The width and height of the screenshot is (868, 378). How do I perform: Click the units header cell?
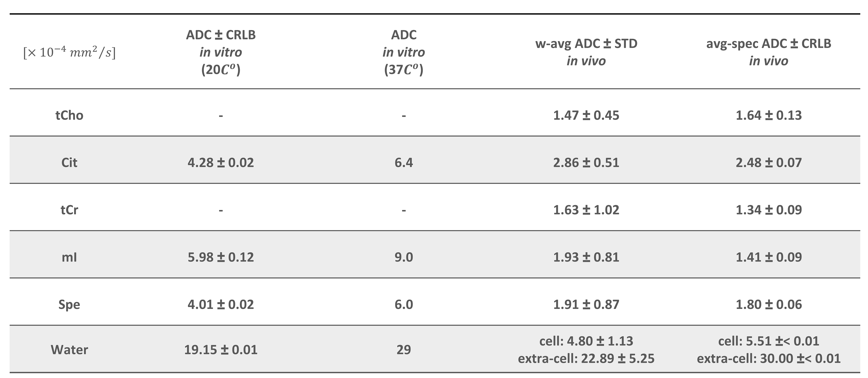pyautogui.click(x=69, y=52)
